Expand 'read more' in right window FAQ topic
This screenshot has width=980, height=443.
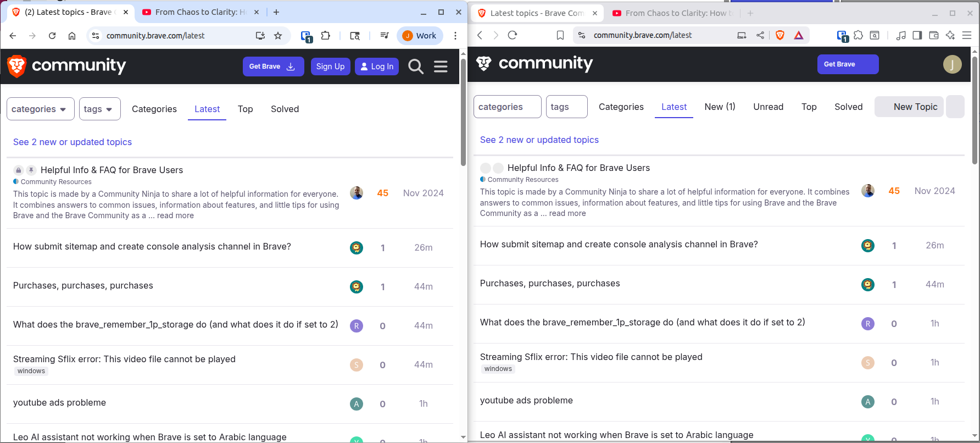(567, 213)
